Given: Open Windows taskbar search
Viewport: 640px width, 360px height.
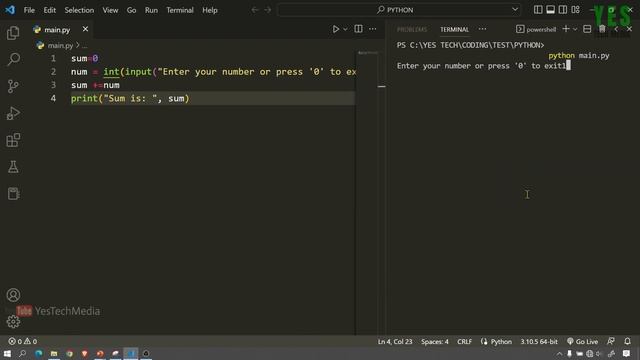Looking at the screenshot, I should pyautogui.click(x=22, y=353).
